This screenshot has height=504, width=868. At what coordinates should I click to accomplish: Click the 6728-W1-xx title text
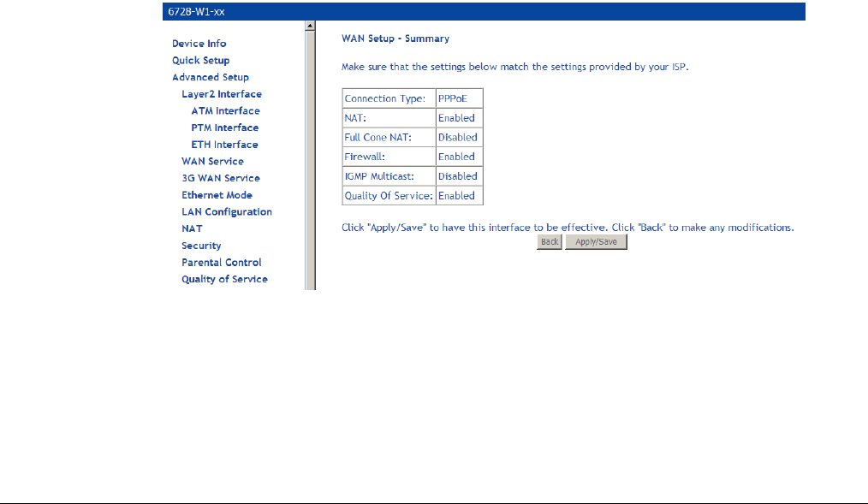pyautogui.click(x=197, y=12)
